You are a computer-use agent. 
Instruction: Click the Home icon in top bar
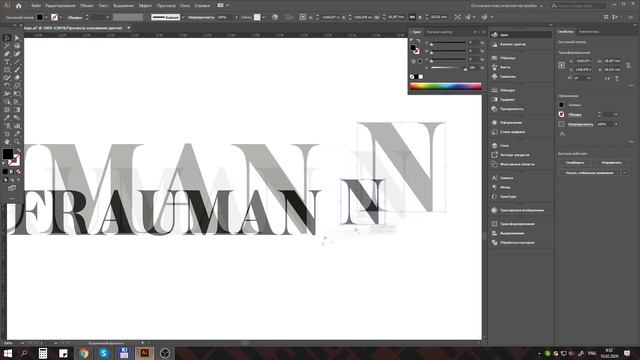(x=19, y=6)
